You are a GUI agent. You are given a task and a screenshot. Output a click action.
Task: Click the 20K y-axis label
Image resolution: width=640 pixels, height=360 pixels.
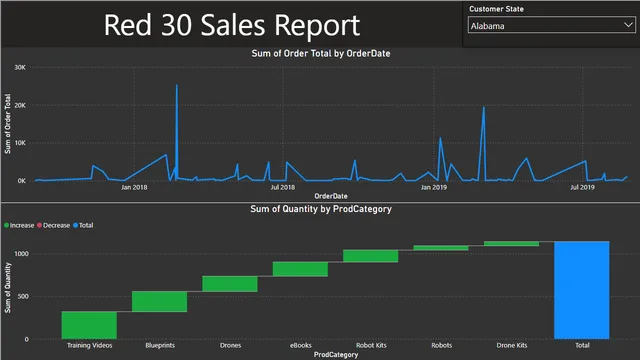20,105
